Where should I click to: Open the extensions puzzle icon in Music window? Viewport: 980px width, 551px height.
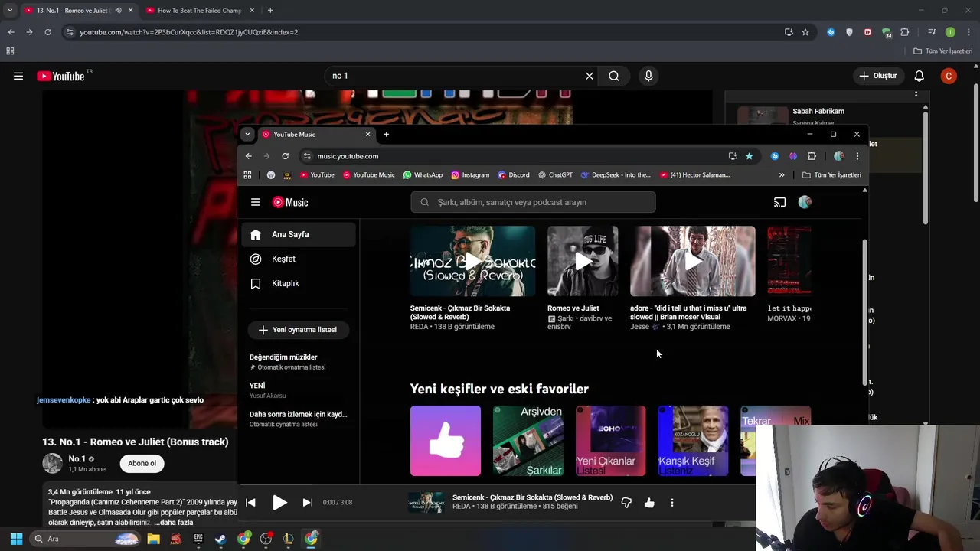[812, 156]
